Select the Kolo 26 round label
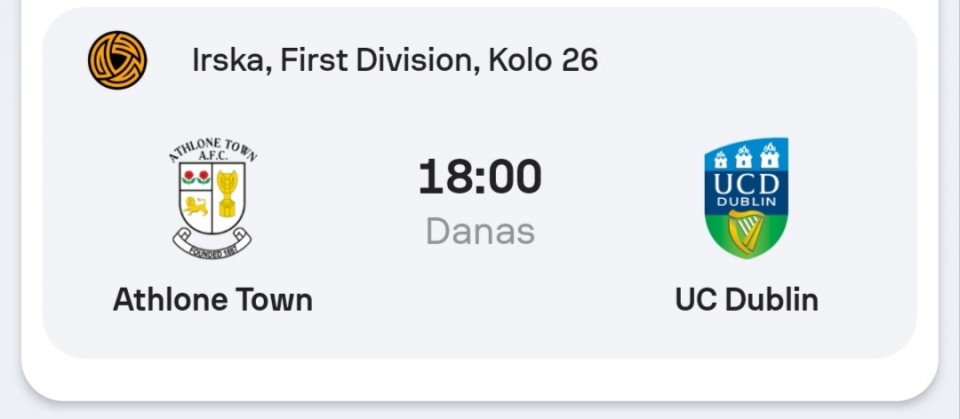This screenshot has height=419, width=960. pyautogui.click(x=543, y=60)
